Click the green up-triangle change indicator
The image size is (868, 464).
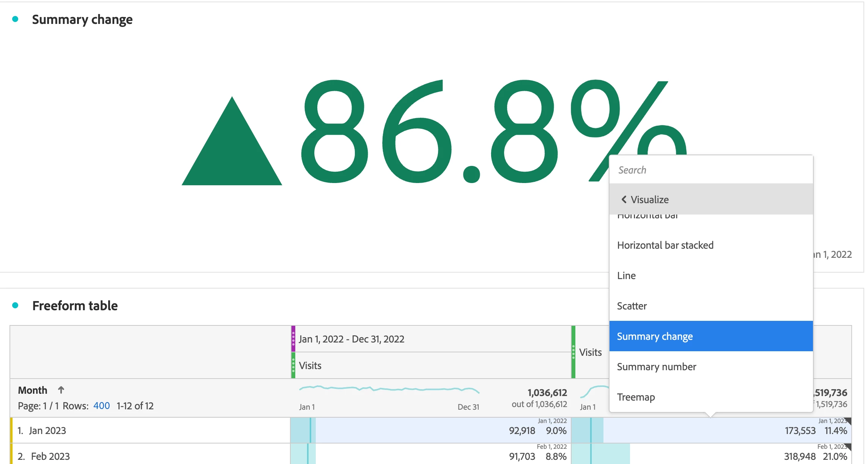pos(232,152)
